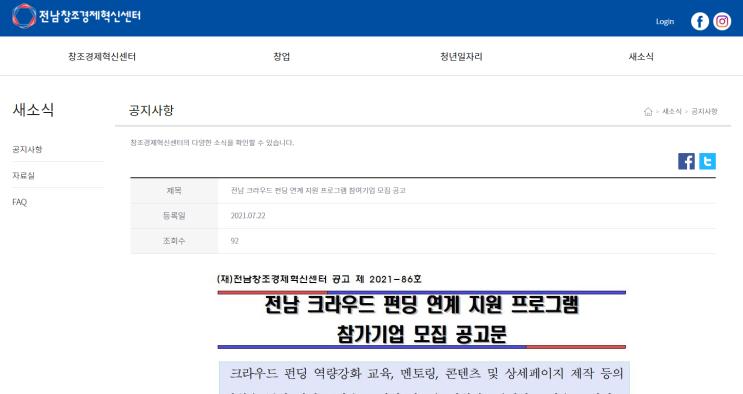
Task: Click 공지사항 in the breadcrumb
Action: click(x=704, y=111)
